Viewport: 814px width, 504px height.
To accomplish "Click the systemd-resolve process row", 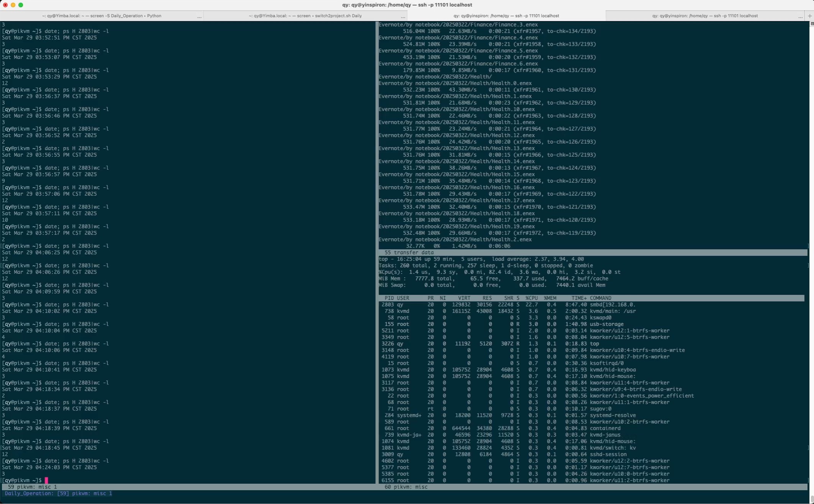I will [x=510, y=415].
